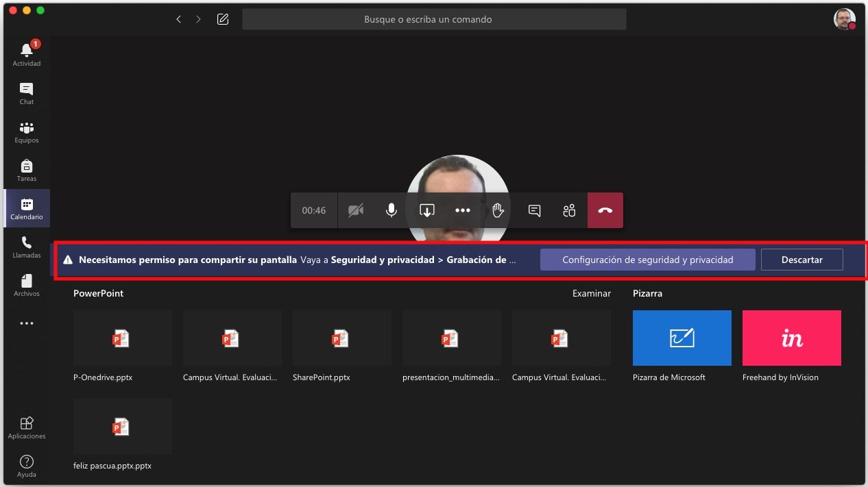Go to Equipos in the sidebar
868x487 pixels.
tap(27, 132)
